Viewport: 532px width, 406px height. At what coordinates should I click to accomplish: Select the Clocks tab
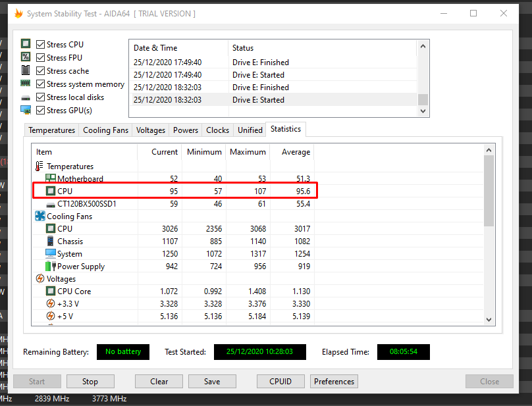(217, 130)
